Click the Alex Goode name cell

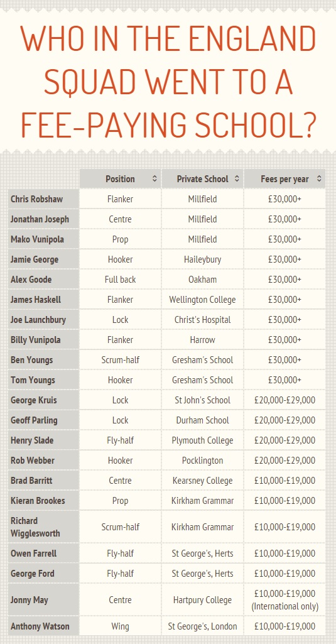click(x=43, y=280)
